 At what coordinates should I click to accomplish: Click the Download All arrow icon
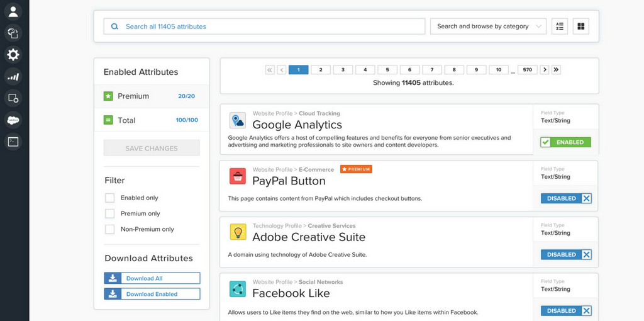point(113,278)
